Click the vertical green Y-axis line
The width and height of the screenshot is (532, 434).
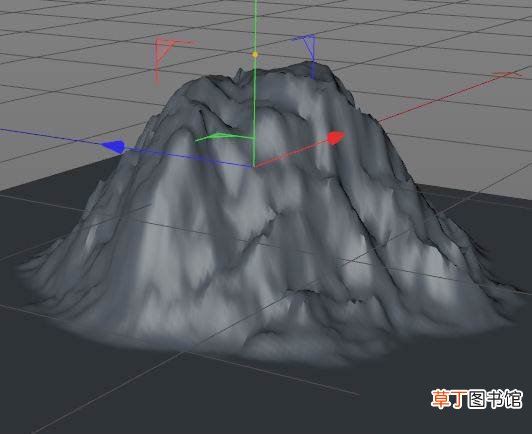[255, 83]
